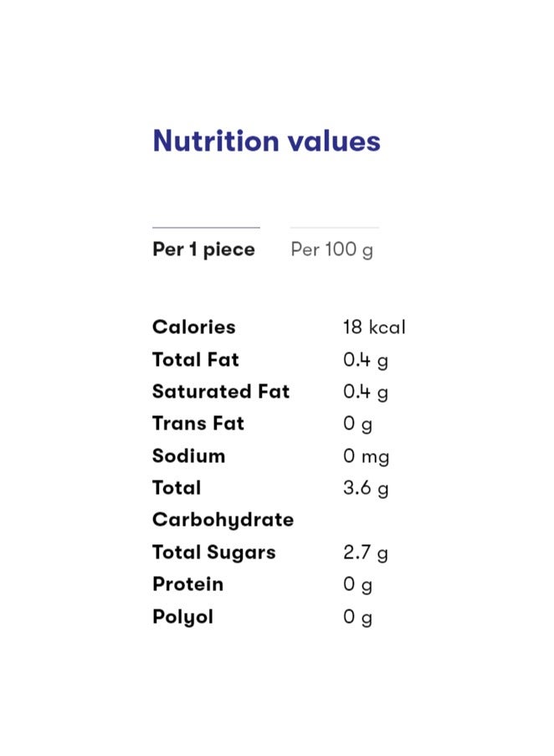Image resolution: width=554 pixels, height=756 pixels.
Task: Click the Trans Fat 0 g value
Action: click(358, 424)
